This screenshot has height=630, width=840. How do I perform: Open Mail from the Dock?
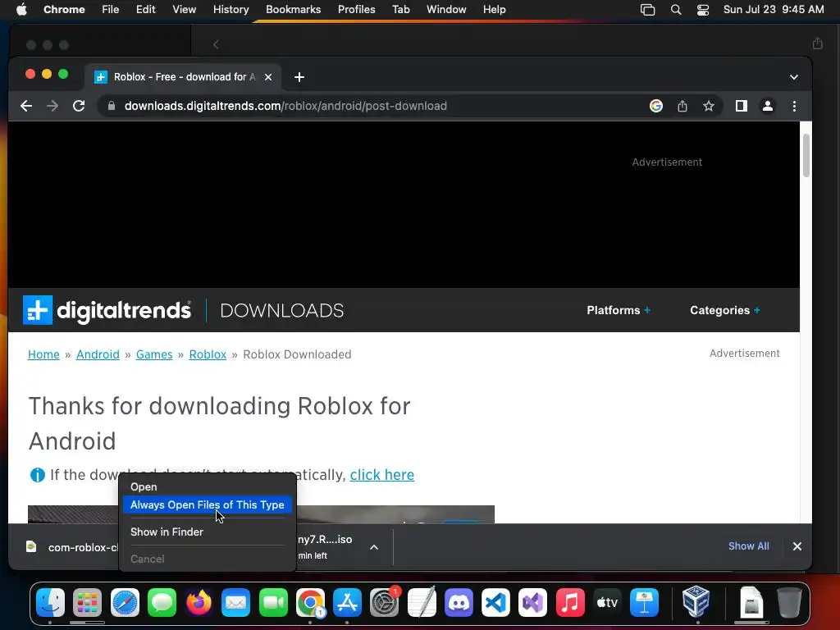(235, 603)
